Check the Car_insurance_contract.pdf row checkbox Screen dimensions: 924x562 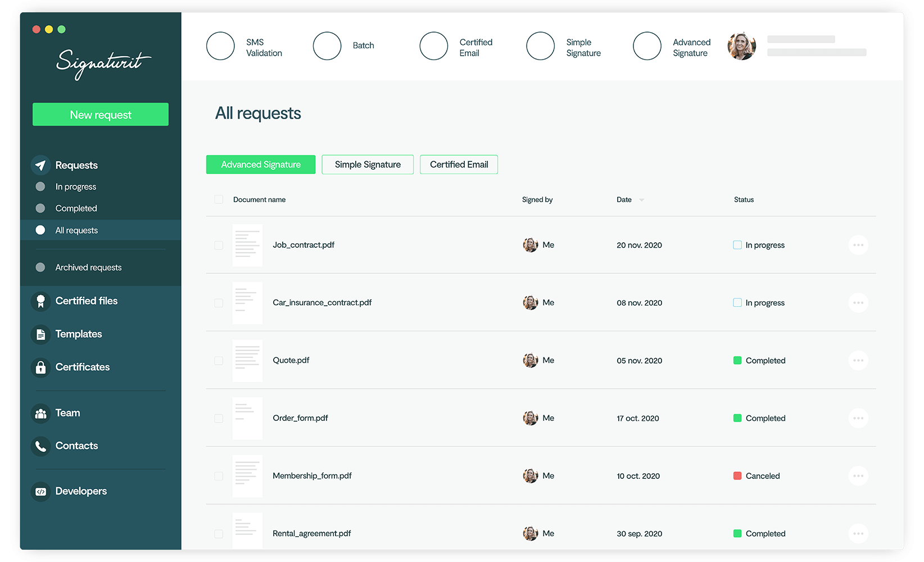(x=219, y=303)
